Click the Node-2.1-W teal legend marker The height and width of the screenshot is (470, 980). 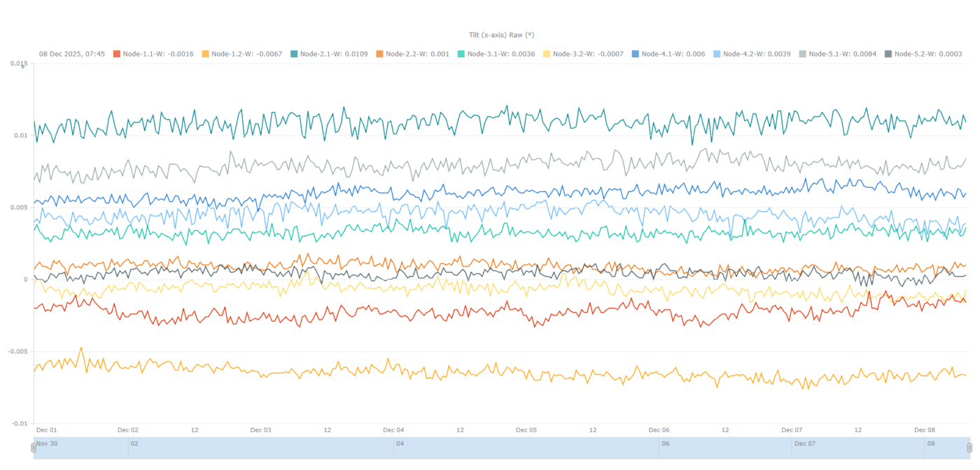pos(295,54)
